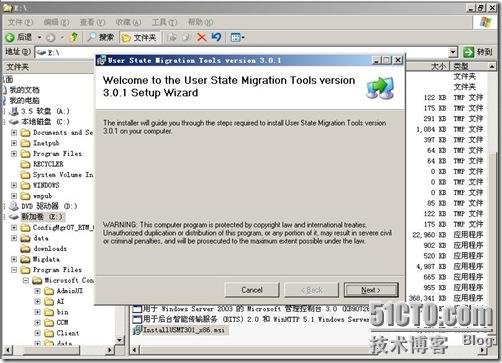502x363 pixels.
Task: Select the local disk (C:) drive icon
Action: [14, 122]
